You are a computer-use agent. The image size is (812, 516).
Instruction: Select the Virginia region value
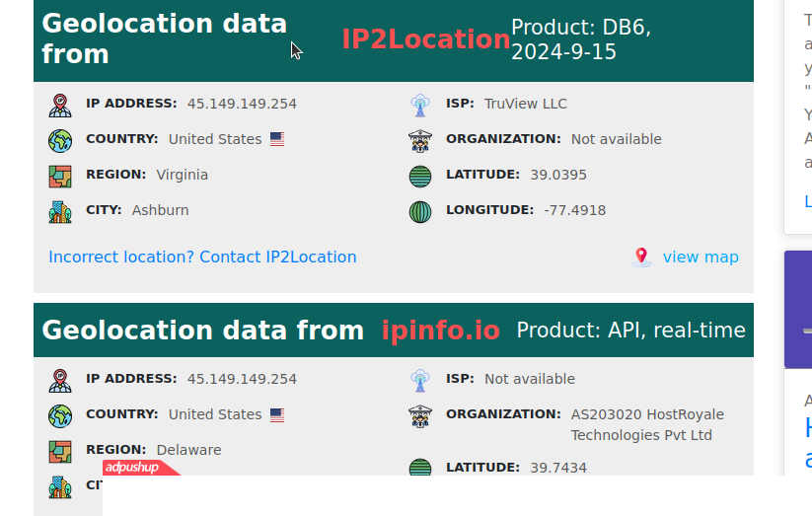[x=183, y=175]
